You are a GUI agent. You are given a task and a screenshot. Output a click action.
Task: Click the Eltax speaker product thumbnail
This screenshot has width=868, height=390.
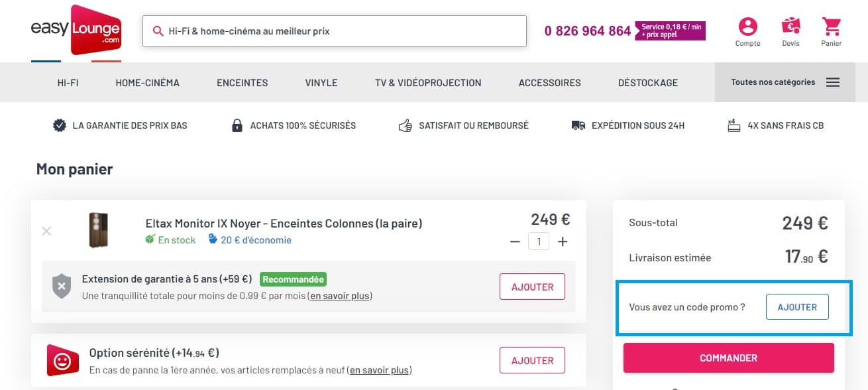pyautogui.click(x=98, y=230)
